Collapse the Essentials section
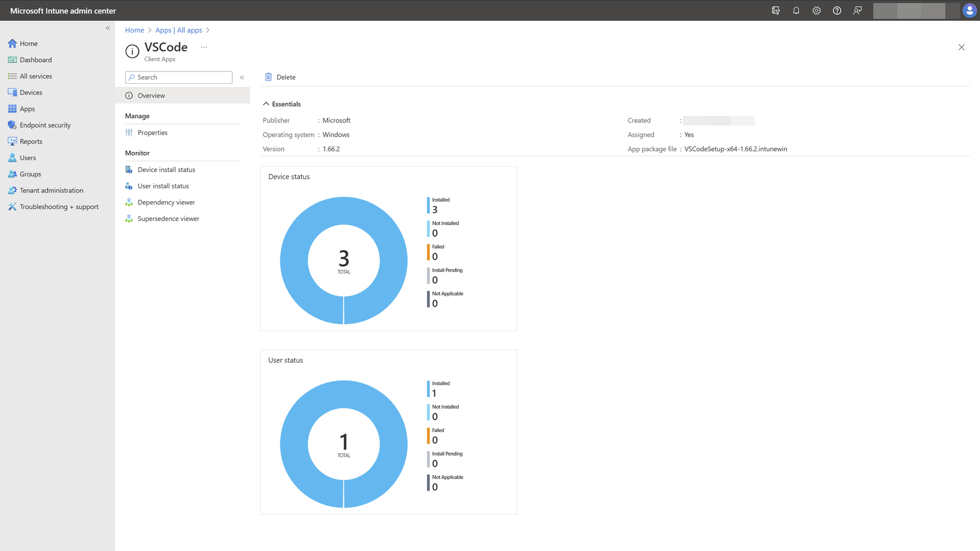 (x=266, y=104)
